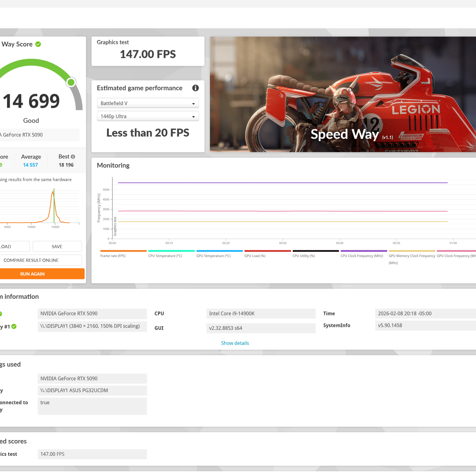Click the 14 699 score value
Screen dimensions: 476x476
[31, 101]
